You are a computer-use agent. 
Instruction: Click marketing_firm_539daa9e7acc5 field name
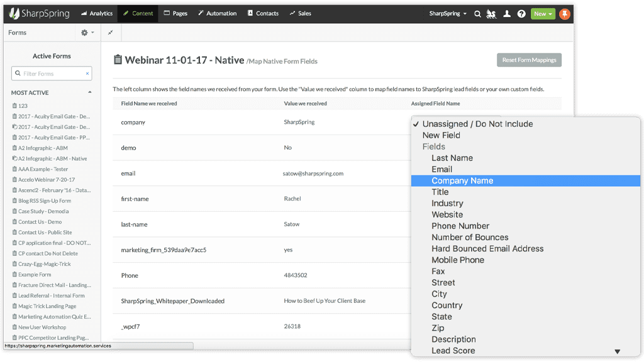164,250
